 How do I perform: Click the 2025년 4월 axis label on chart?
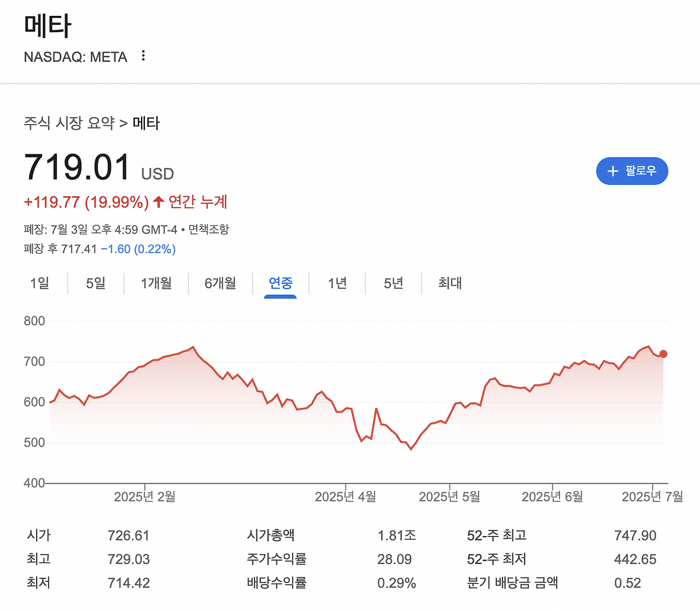(346, 497)
